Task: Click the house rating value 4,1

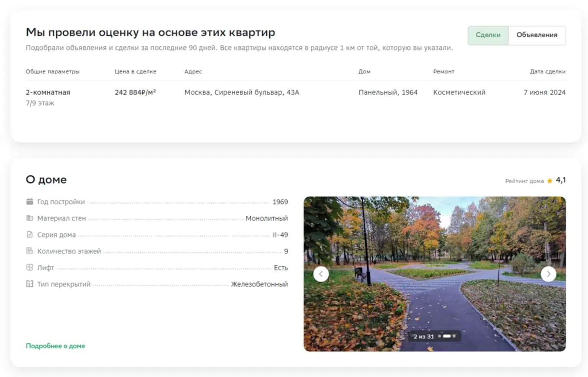Action: click(x=561, y=180)
